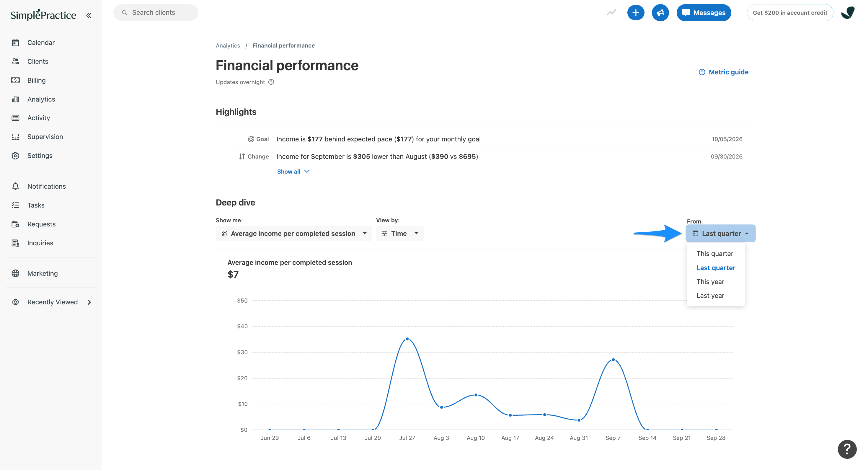Expand Recently Viewed chevron
Image resolution: width=868 pixels, height=470 pixels.
click(89, 302)
